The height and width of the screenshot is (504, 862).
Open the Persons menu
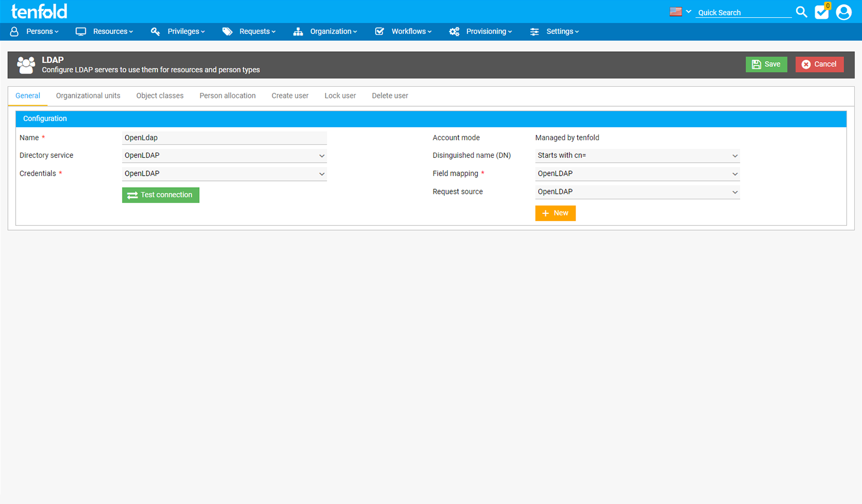point(42,31)
